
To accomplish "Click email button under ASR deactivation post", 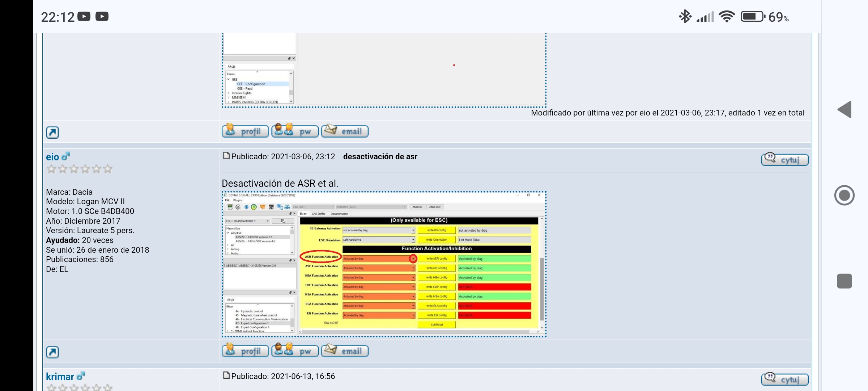I will 345,351.
